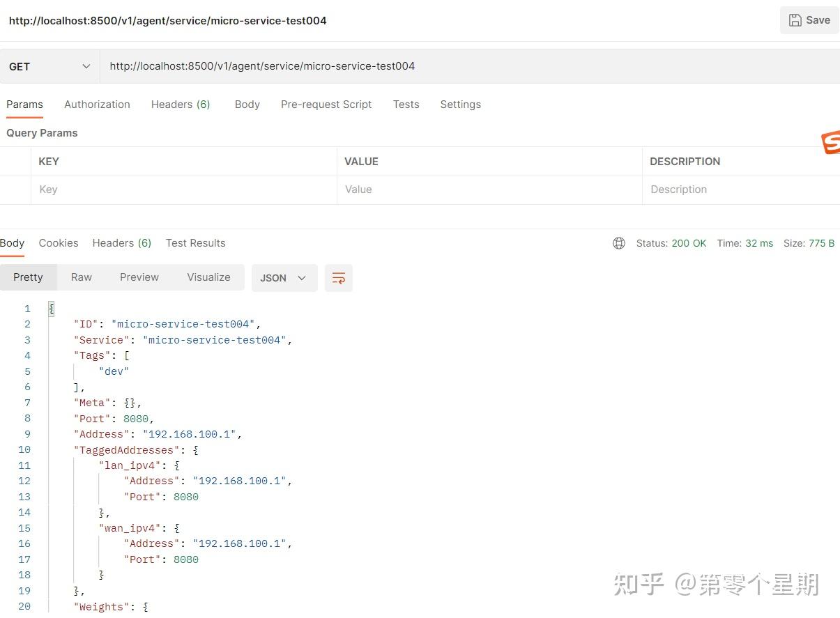Open the request Headers (6) tab
The image size is (840, 618).
tap(181, 105)
